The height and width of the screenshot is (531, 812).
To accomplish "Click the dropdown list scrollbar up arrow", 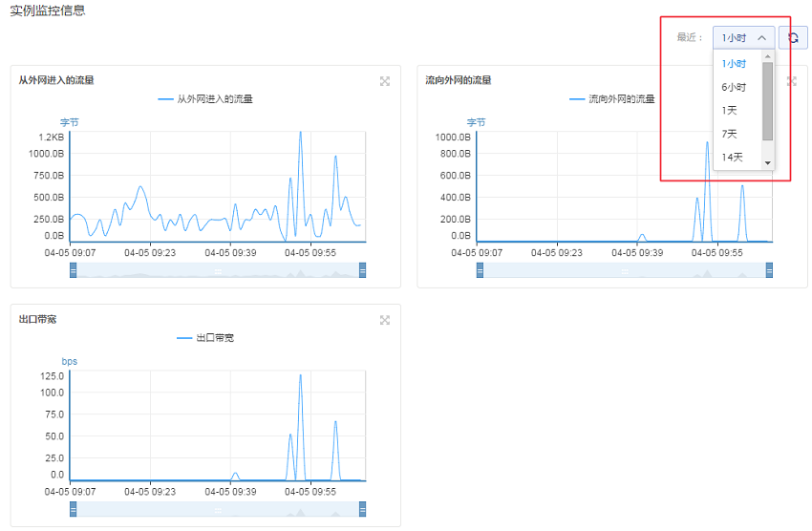I will tap(768, 56).
